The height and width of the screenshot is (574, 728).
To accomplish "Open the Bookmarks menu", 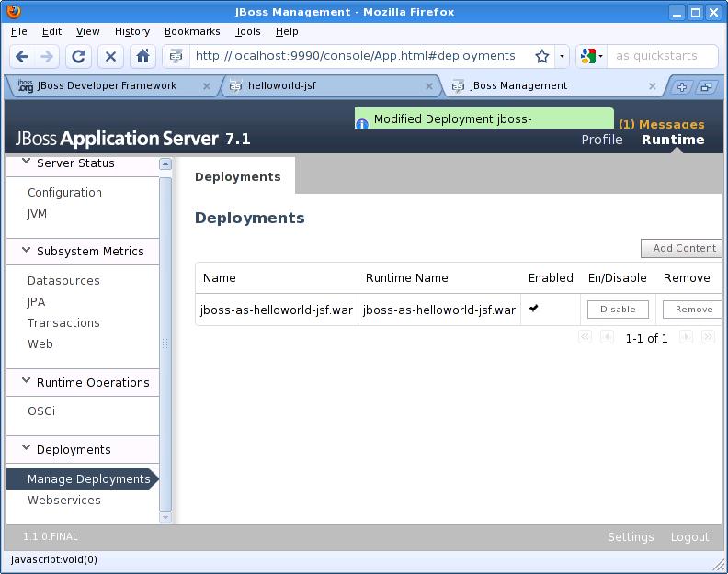I will [x=192, y=31].
